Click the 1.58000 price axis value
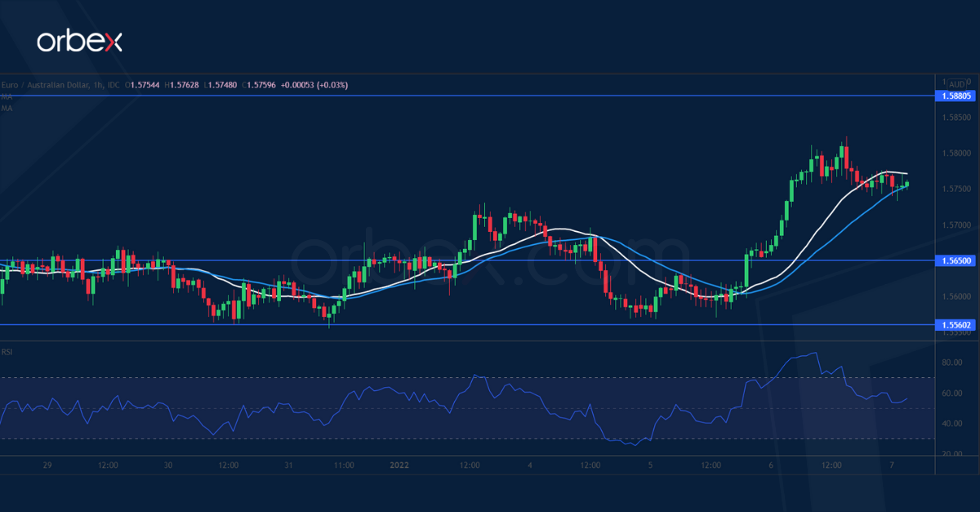The image size is (980, 512). [956, 153]
